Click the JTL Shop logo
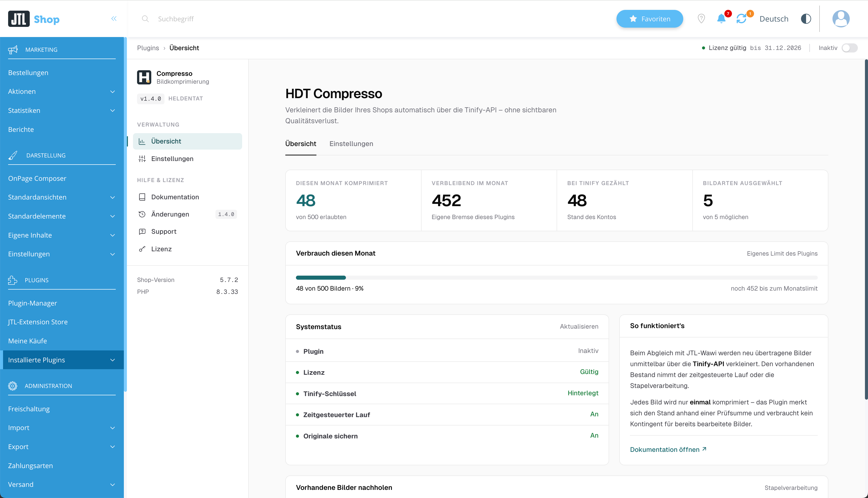The height and width of the screenshot is (498, 868). tap(34, 19)
